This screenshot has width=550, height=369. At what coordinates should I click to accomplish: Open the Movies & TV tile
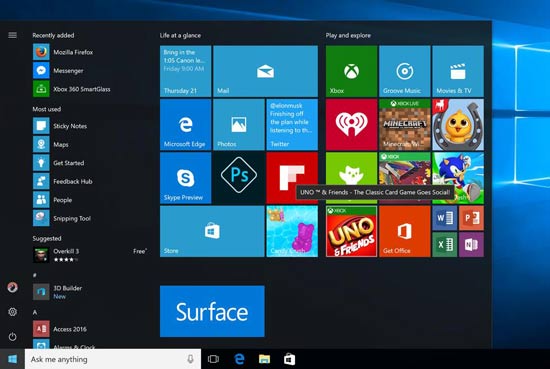pyautogui.click(x=458, y=71)
